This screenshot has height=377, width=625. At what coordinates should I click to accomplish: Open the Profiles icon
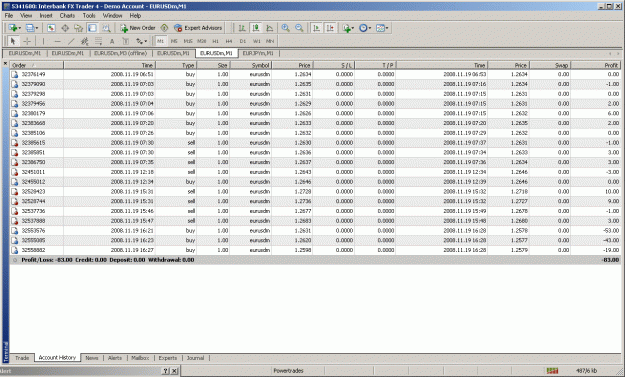pyautogui.click(x=30, y=28)
